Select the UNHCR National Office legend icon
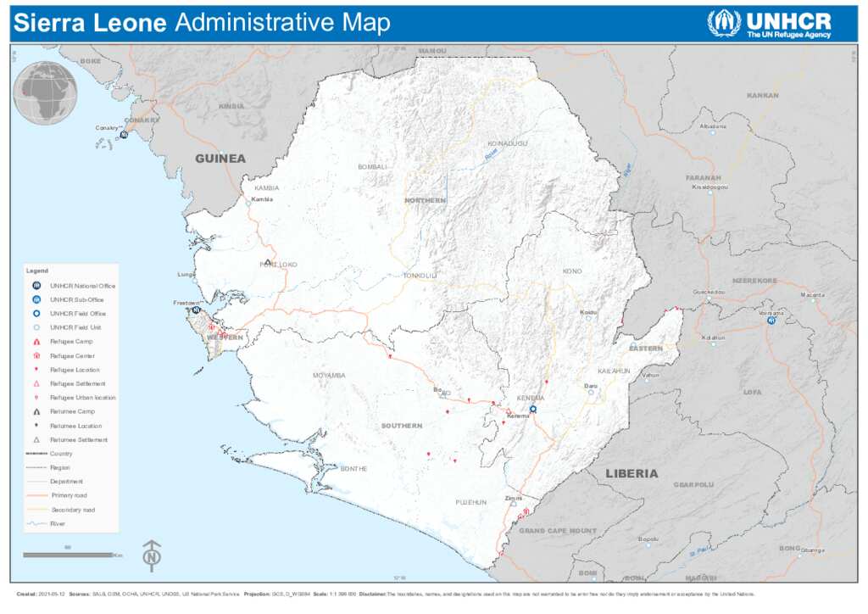 pos(36,286)
